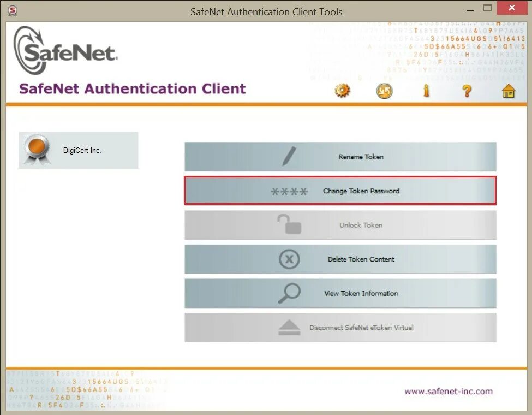The width and height of the screenshot is (532, 415).
Task: Click Disconnect SafeNet eToken Virtual
Action: (x=340, y=328)
